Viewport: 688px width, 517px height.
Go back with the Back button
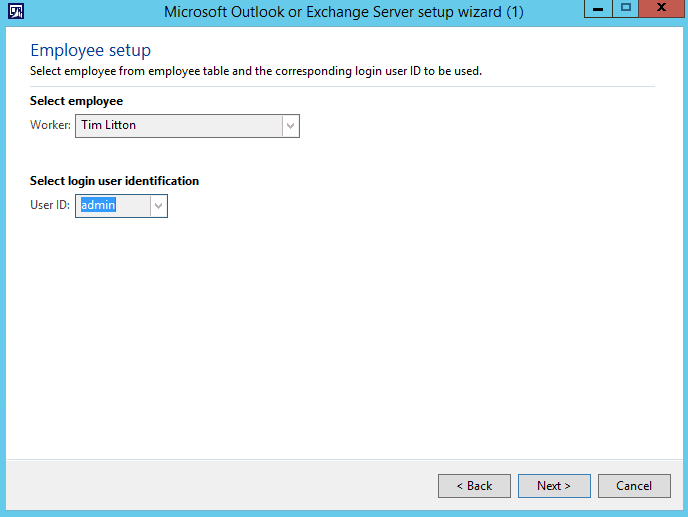click(474, 486)
